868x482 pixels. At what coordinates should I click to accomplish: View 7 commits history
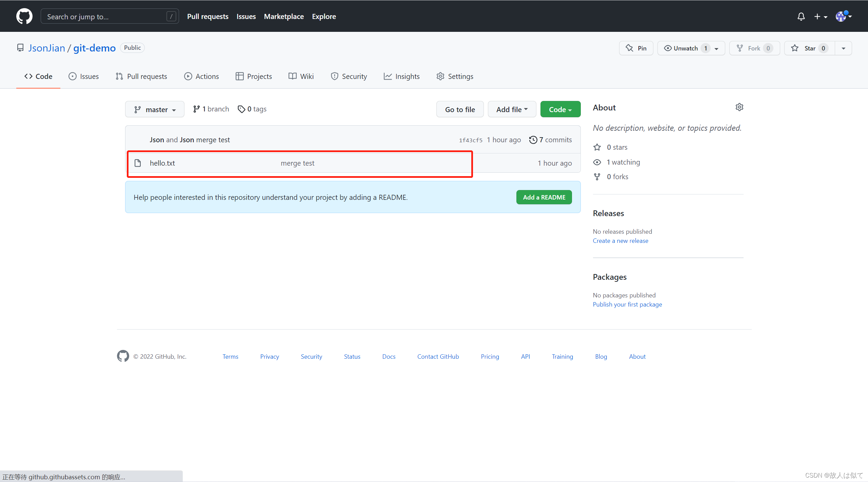[x=551, y=140]
